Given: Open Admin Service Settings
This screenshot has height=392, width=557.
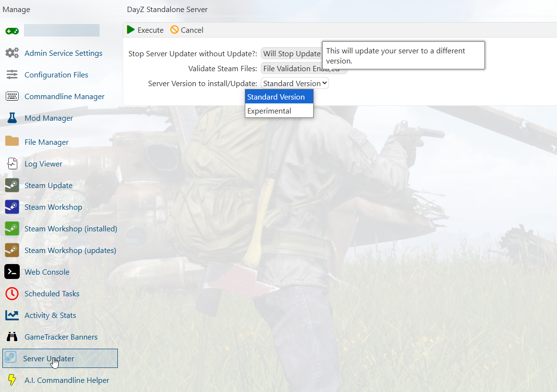Looking at the screenshot, I should pyautogui.click(x=63, y=53).
